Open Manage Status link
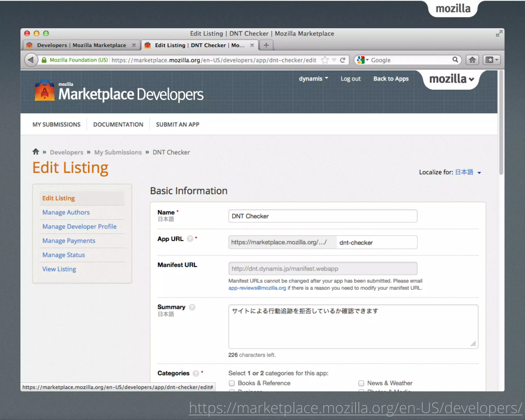Screen dimensions: 525x420 (x=64, y=255)
